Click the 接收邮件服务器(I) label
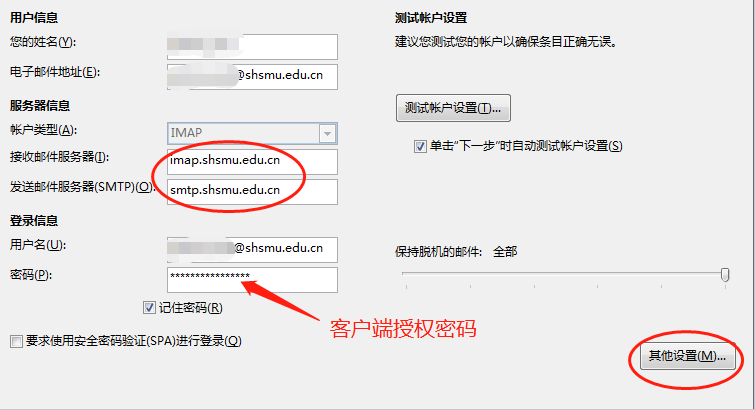The image size is (755, 410). [x=59, y=157]
